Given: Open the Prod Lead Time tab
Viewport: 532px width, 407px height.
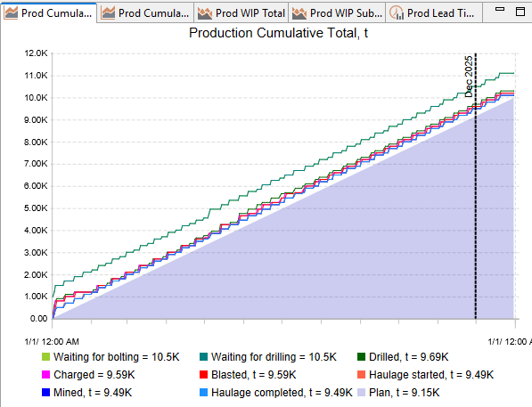Looking at the screenshot, I should click(434, 12).
